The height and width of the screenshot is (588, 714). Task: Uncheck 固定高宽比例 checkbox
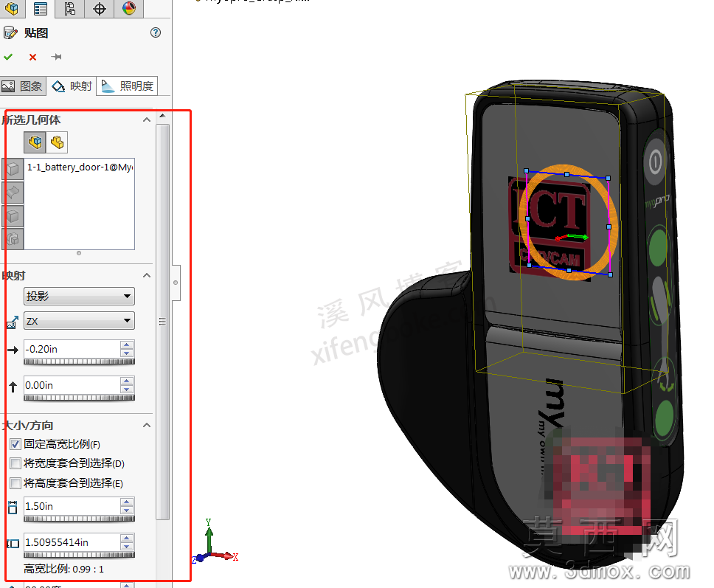point(15,444)
